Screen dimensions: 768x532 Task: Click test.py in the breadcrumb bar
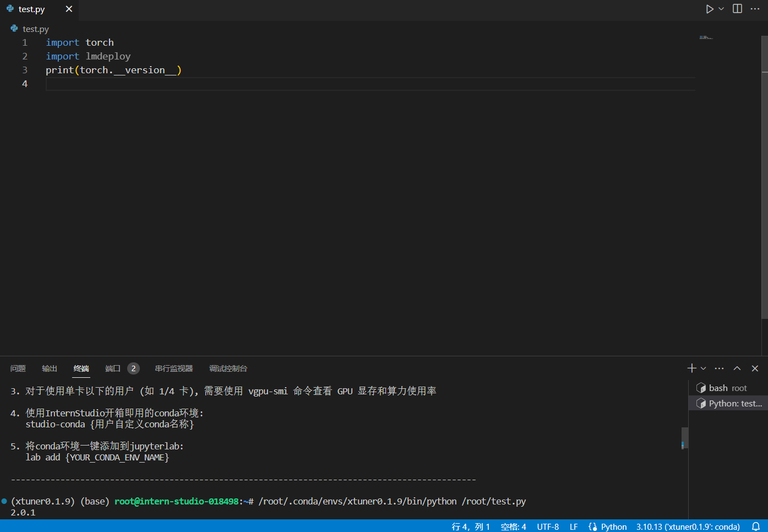click(x=35, y=29)
